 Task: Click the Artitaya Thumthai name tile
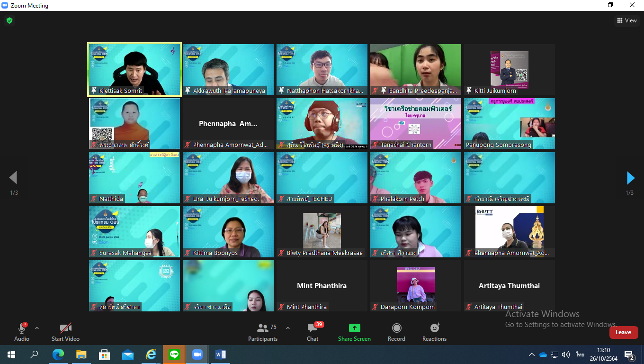[510, 286]
